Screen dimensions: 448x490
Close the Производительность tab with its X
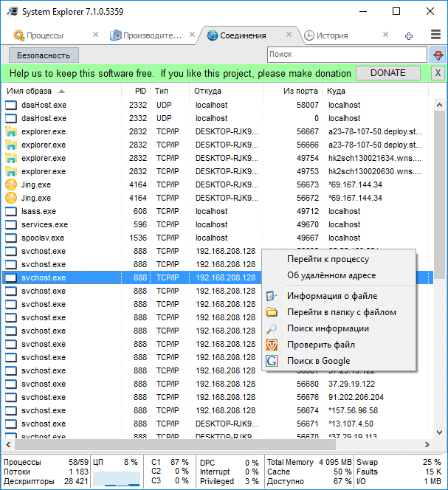click(x=193, y=35)
